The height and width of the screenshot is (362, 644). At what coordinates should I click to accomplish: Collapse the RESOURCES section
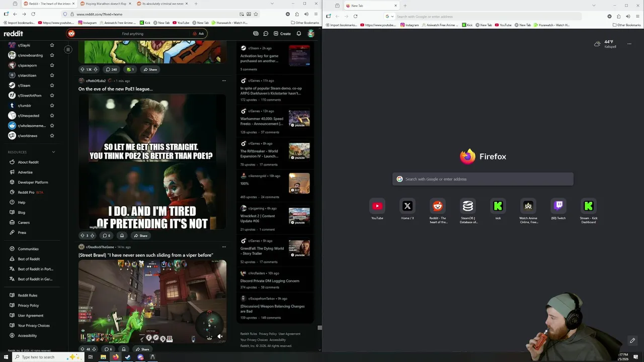click(x=53, y=152)
